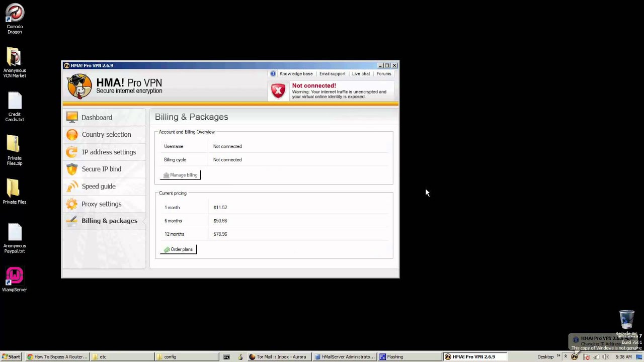644x362 pixels.
Task: Select the Credit Cards.txt desktop file
Action: tap(15, 107)
